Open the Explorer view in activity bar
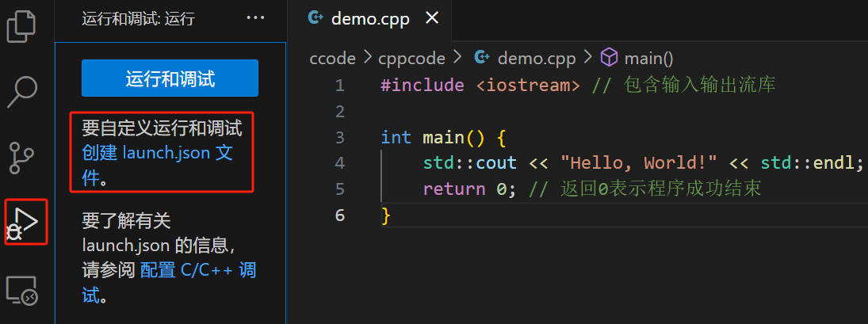Screen dimensions: 868x324 click(x=23, y=26)
